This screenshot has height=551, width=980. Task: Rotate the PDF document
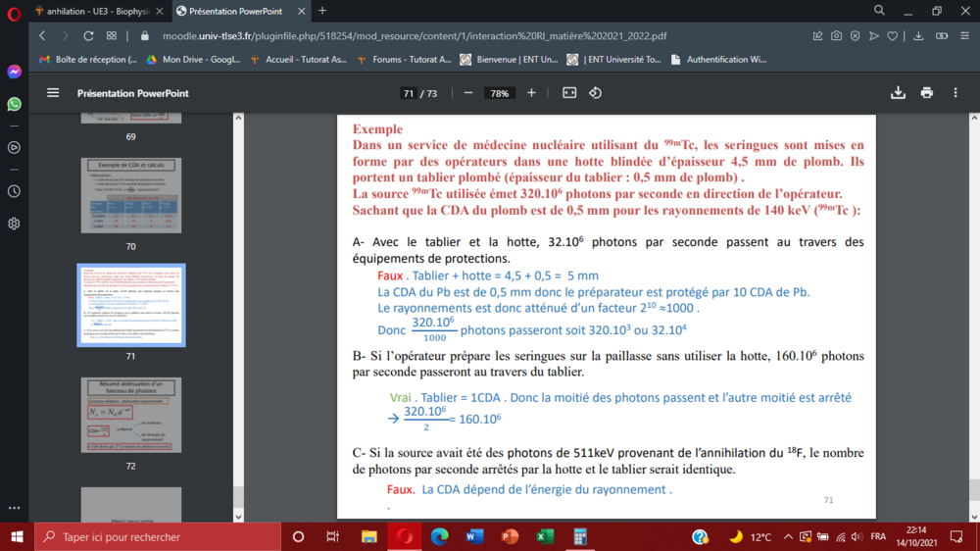[595, 93]
